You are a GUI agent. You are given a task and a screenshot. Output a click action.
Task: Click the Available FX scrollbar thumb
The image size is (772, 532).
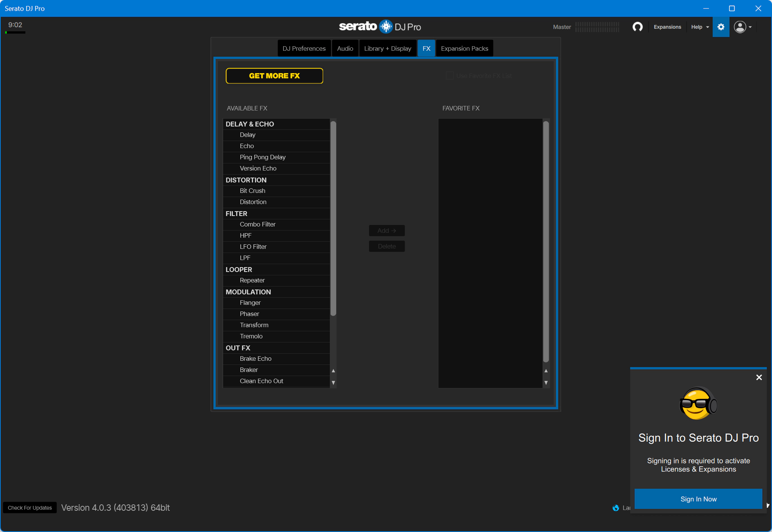pos(333,218)
